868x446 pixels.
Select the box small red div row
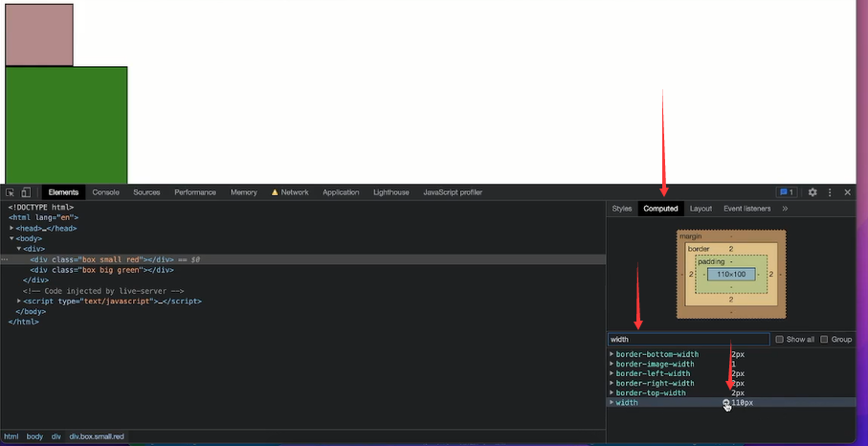(302, 259)
